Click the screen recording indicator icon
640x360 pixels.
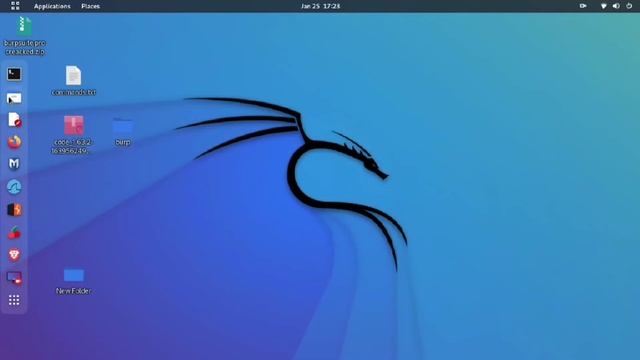(x=583, y=6)
